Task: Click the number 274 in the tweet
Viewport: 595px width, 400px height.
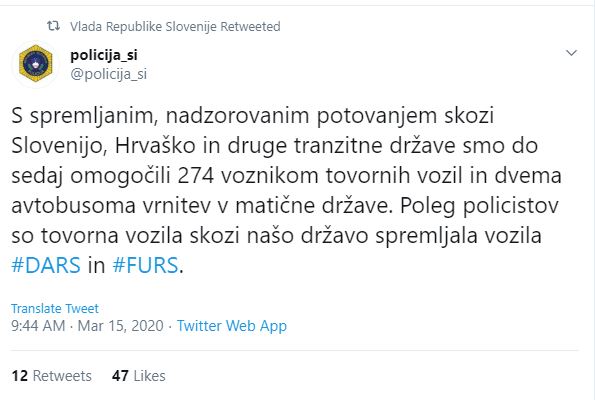Action: tap(195, 176)
